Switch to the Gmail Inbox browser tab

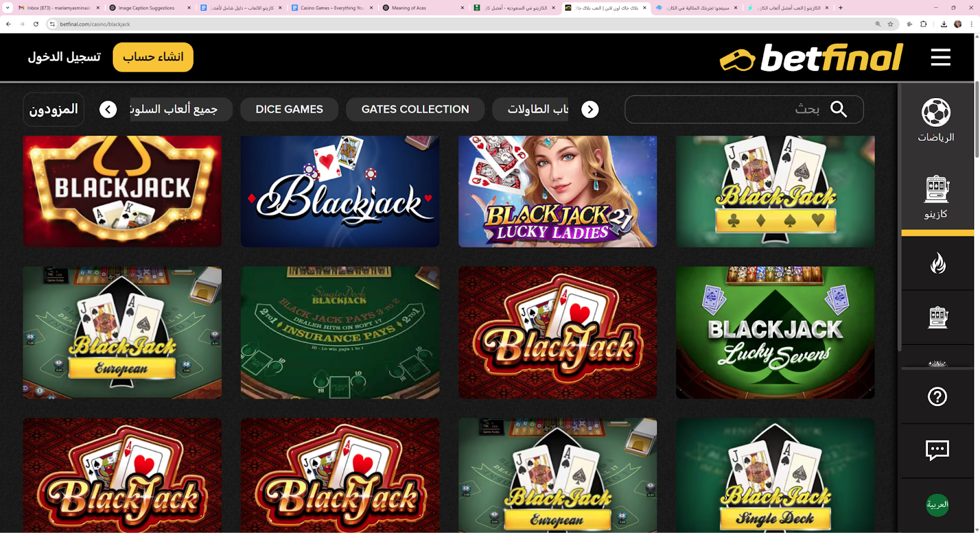click(58, 8)
